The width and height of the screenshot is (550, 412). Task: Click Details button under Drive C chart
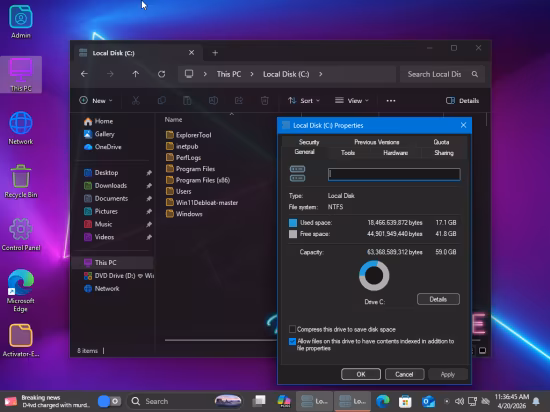[x=438, y=299]
